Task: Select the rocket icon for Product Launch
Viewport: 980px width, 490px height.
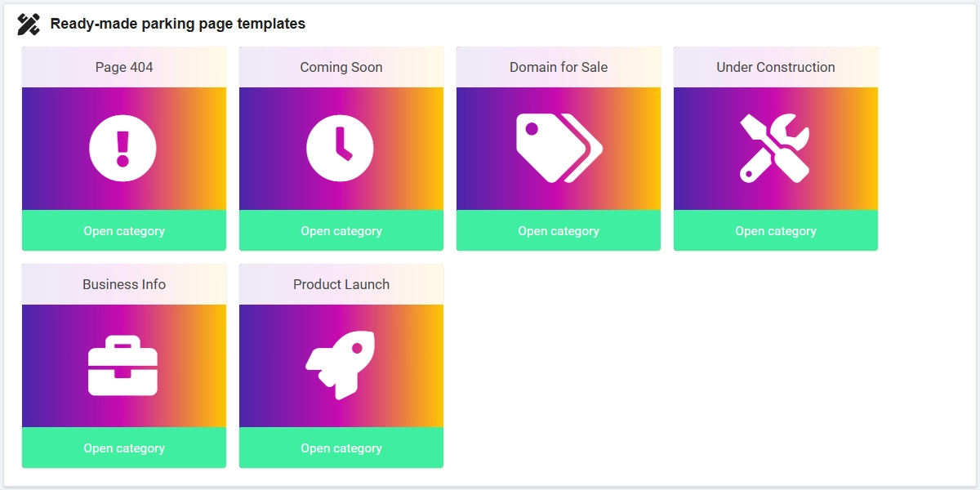Action: pos(340,365)
